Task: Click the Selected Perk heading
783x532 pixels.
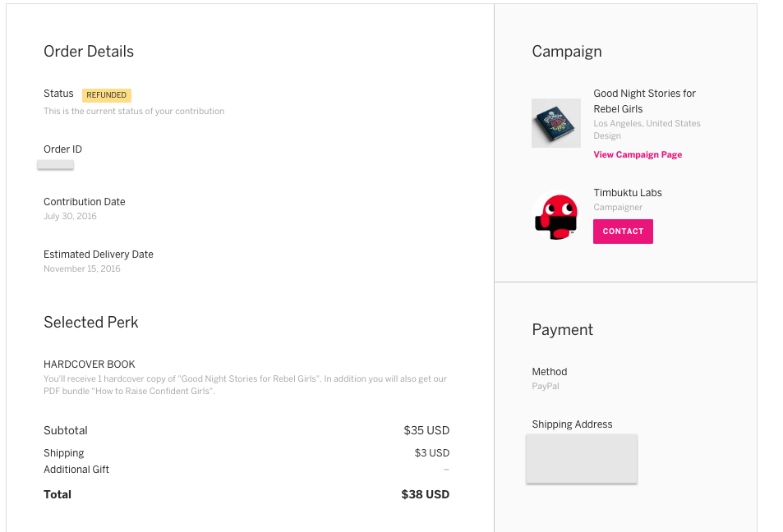Action: (91, 323)
